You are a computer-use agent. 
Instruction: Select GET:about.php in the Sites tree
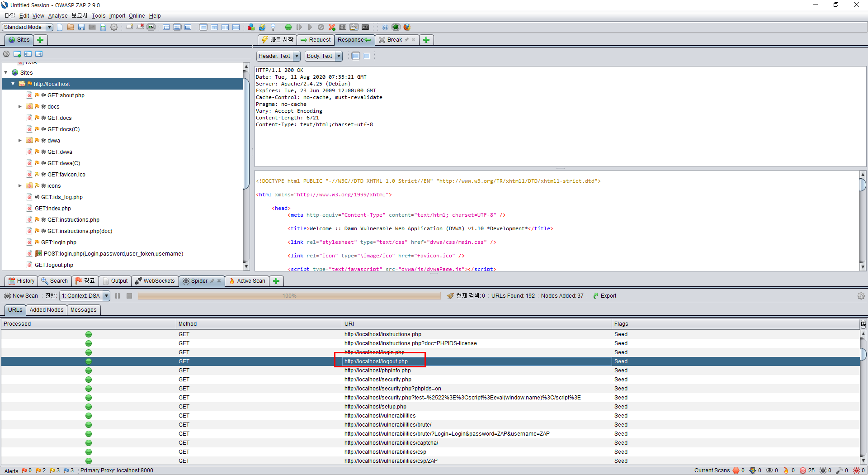(66, 95)
